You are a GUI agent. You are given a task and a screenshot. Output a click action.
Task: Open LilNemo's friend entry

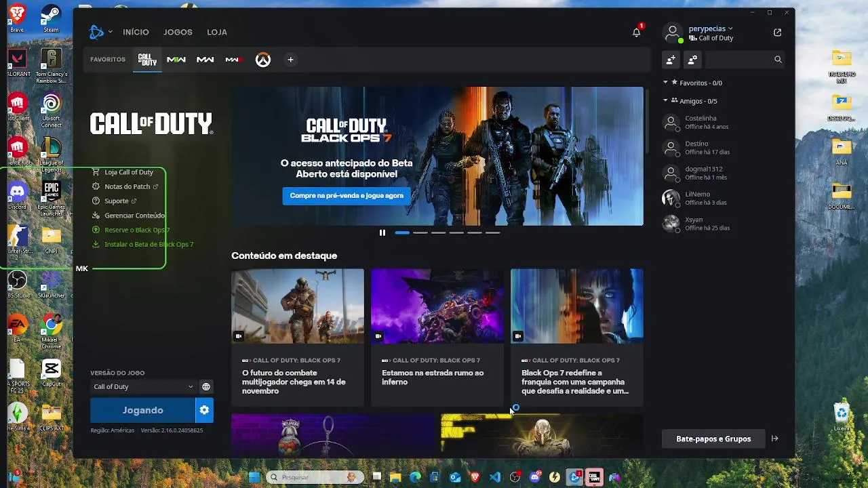tap(722, 198)
